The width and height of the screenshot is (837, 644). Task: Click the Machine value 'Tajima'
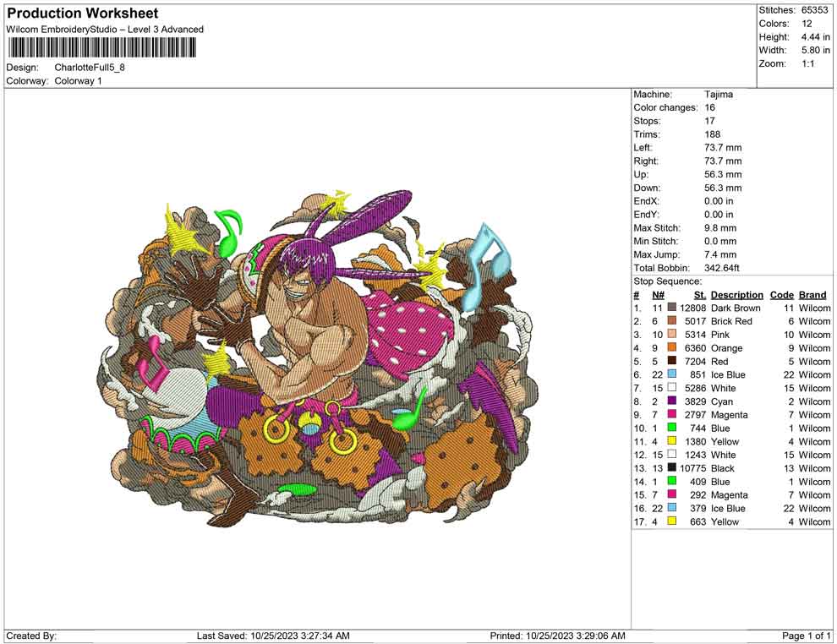coord(719,95)
